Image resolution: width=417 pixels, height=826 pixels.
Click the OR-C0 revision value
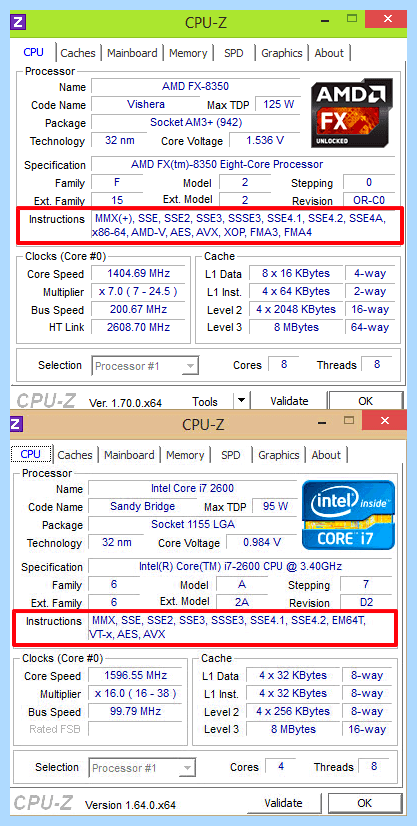tap(369, 200)
